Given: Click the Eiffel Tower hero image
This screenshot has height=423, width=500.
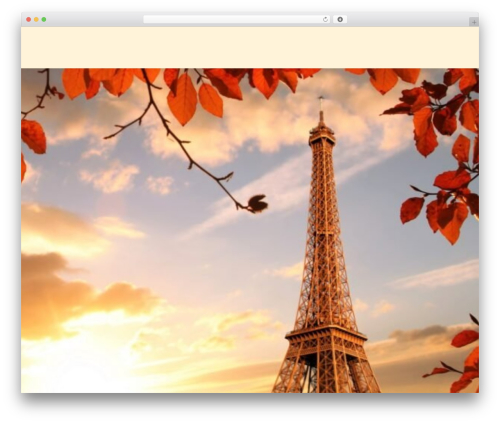Looking at the screenshot, I should [250, 231].
